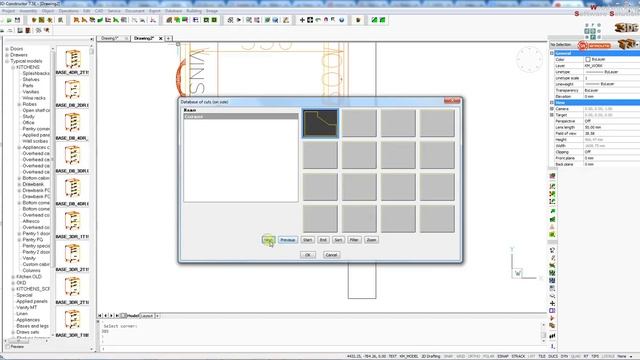Collapse the KITCHENS tree node
The width and height of the screenshot is (640, 360).
click(x=13, y=67)
